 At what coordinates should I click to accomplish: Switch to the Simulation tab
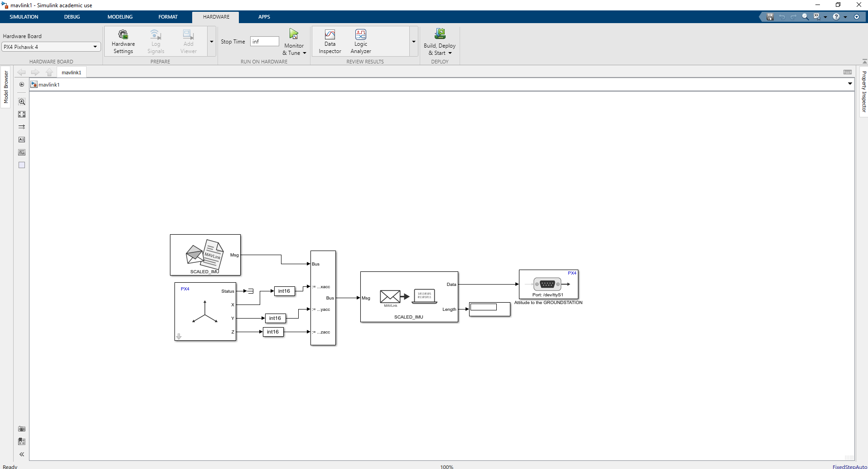(24, 17)
